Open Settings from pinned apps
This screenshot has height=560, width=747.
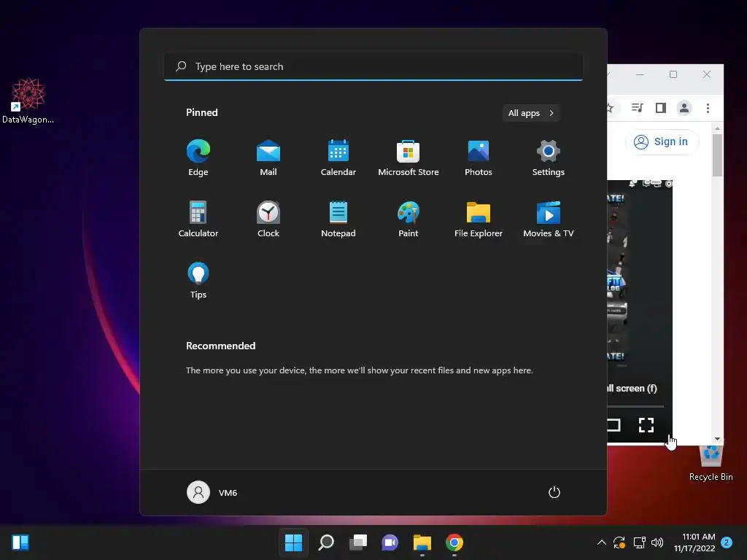(x=549, y=158)
